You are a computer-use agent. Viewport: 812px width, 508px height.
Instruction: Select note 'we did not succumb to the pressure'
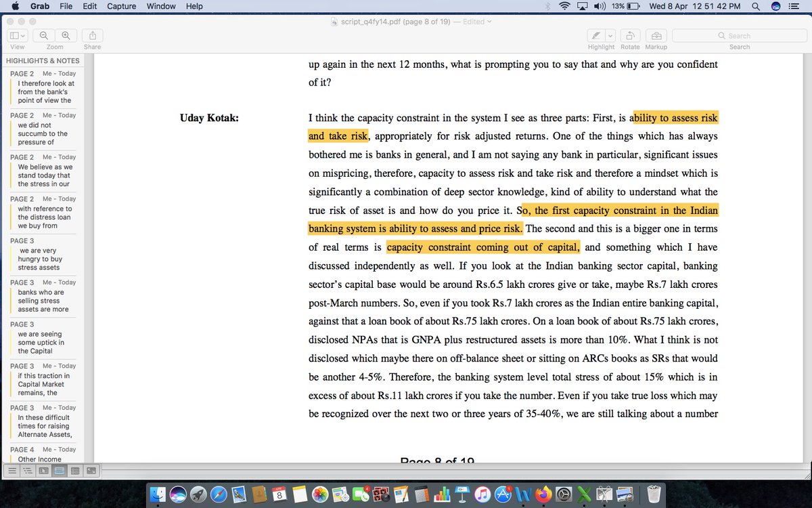click(43, 129)
